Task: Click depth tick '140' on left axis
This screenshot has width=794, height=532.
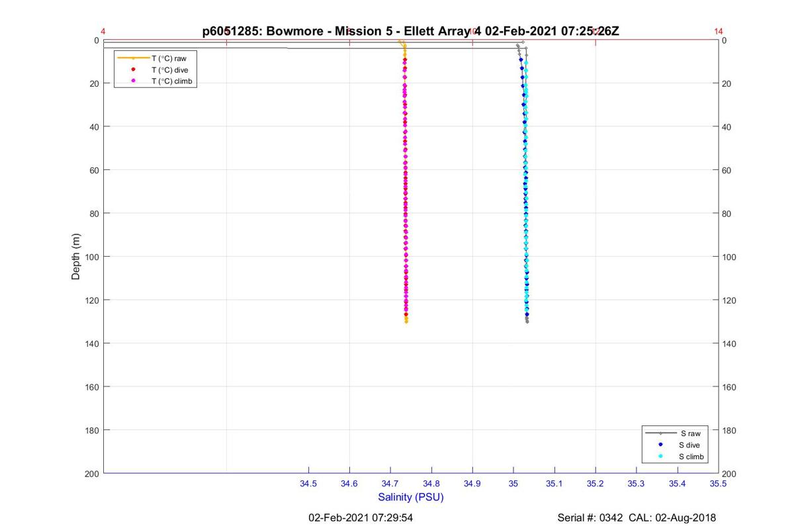Action: pos(92,343)
